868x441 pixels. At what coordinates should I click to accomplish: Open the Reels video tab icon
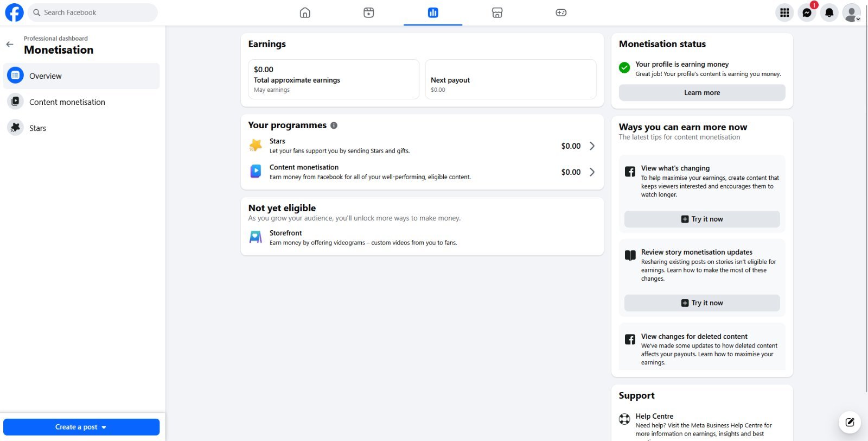click(369, 12)
